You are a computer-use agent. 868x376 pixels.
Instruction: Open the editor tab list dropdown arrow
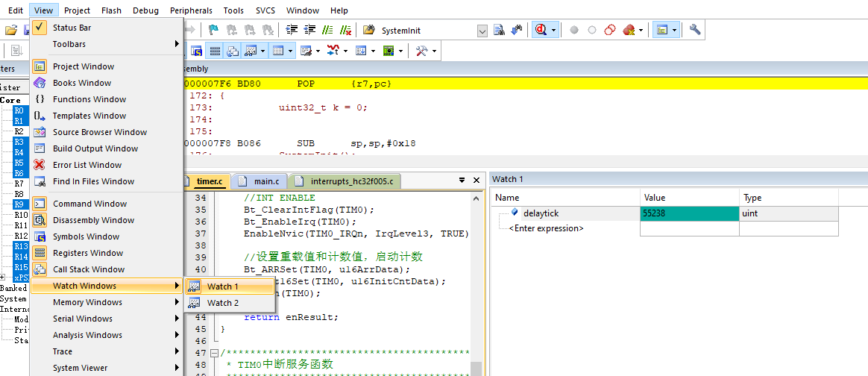point(462,181)
